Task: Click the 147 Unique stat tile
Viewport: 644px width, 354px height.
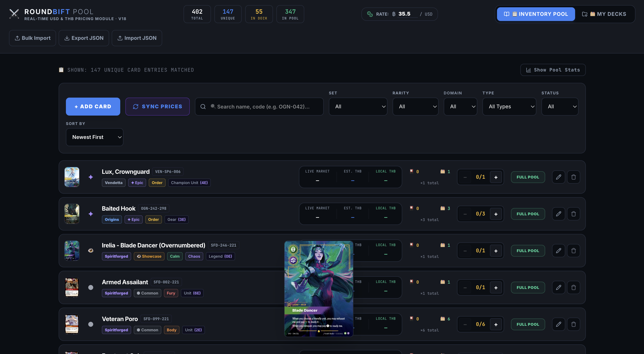Action: (x=228, y=14)
